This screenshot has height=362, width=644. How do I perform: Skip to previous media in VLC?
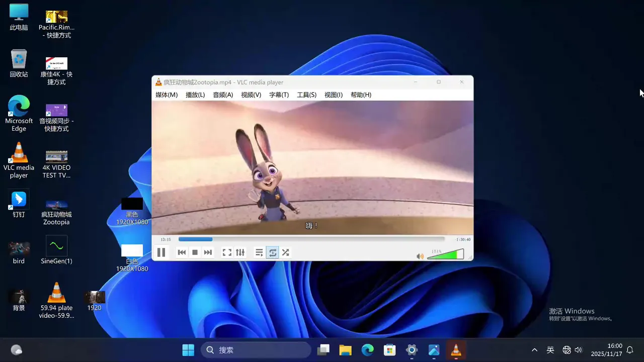tap(182, 252)
